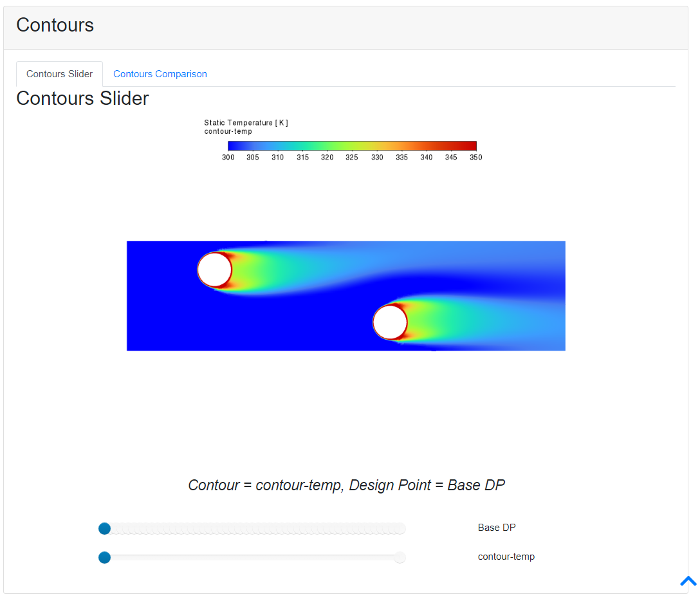Image resolution: width=700 pixels, height=599 pixels.
Task: Select the active Contours Slider tab
Action: [x=59, y=73]
